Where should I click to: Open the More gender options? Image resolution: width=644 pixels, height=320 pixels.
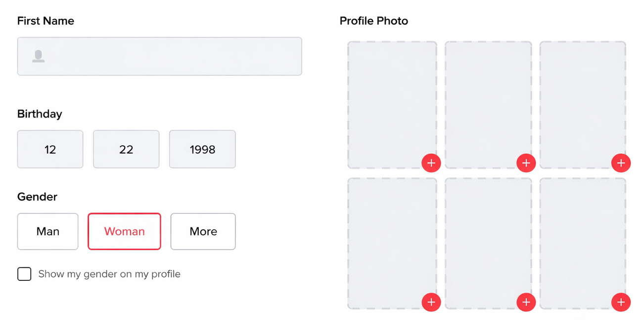click(x=203, y=231)
